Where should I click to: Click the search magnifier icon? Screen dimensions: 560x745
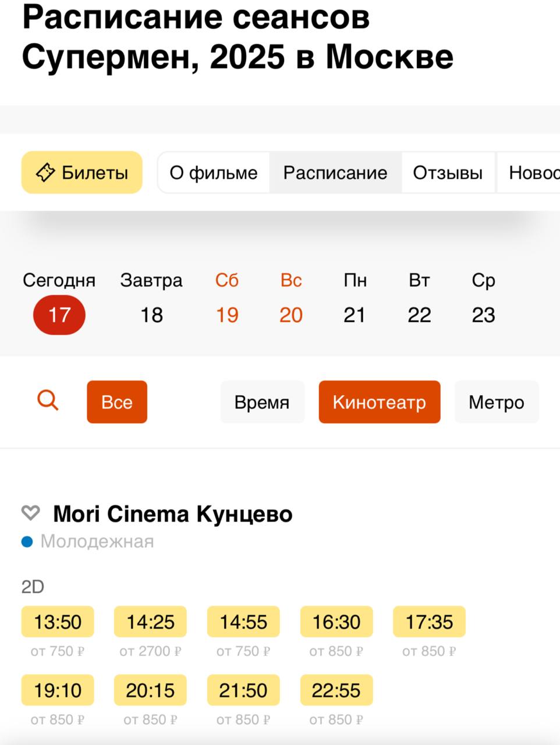(48, 401)
